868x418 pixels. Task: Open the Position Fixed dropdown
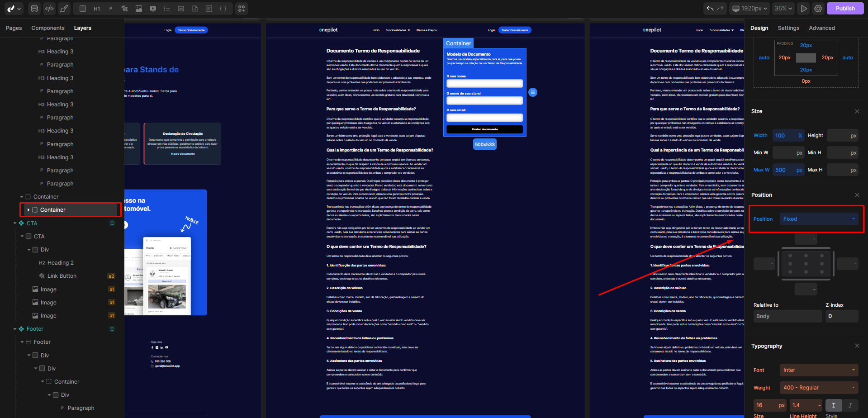(x=819, y=219)
